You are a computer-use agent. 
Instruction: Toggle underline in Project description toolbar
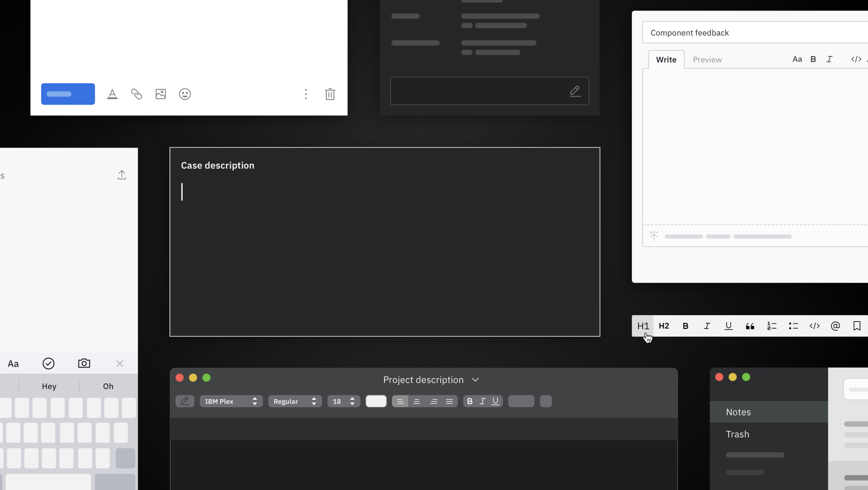495,401
